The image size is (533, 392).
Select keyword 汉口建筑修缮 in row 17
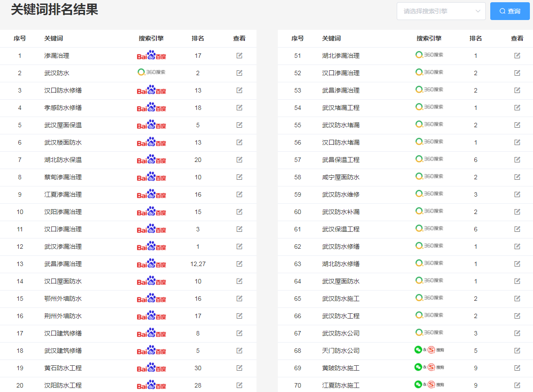(x=63, y=333)
